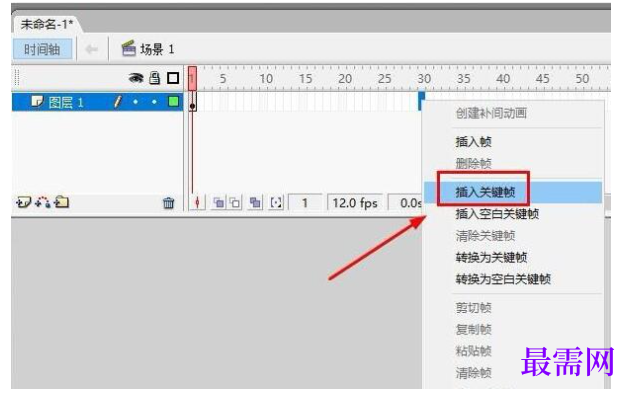Click the 时间轴 timeline button
Screen dimensions: 633x393
click(42, 49)
